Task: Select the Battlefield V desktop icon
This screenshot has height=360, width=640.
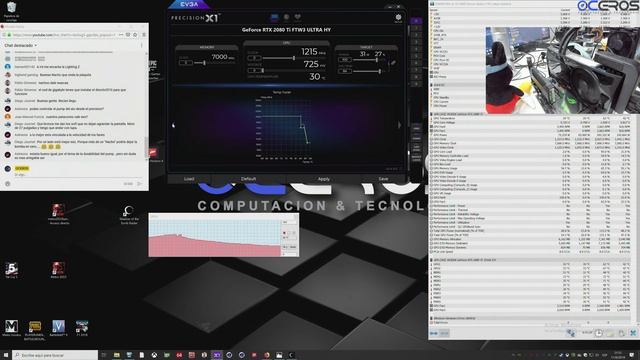Action: (58, 328)
